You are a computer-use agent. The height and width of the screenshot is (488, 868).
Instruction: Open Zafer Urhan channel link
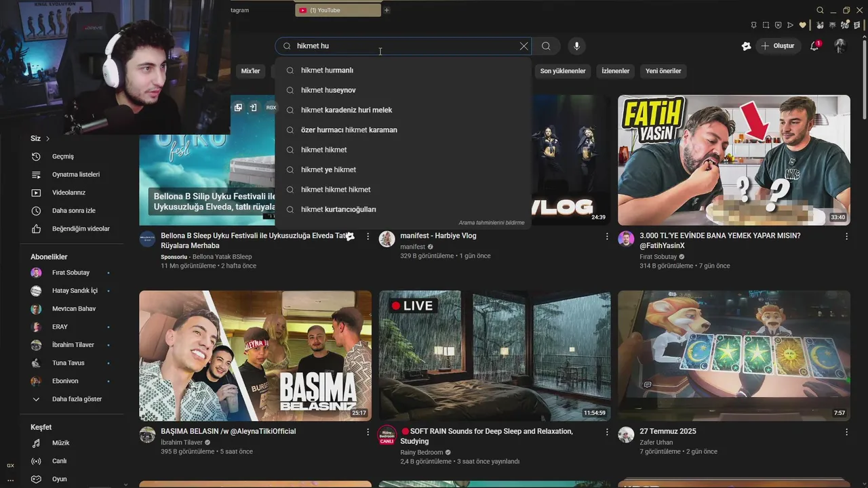point(658,443)
